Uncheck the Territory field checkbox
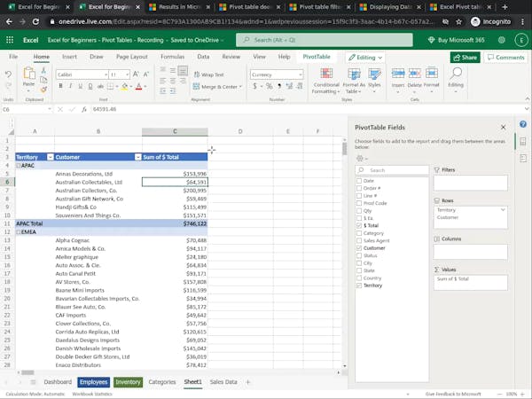The image size is (532, 399). [359, 286]
